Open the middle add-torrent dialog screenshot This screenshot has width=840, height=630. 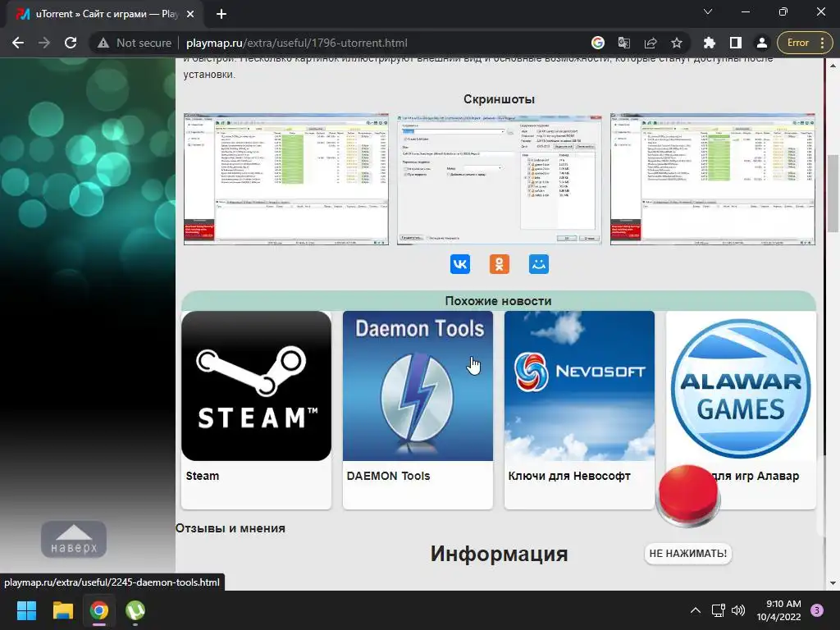(x=499, y=179)
